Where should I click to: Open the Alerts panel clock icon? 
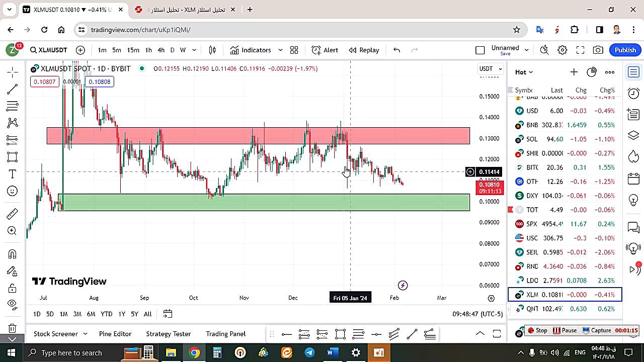tap(633, 93)
